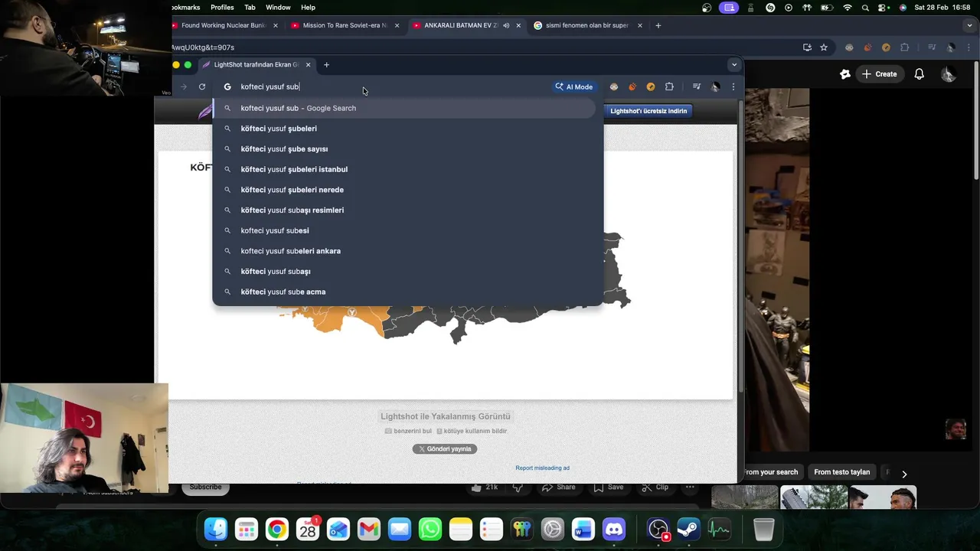Viewport: 980px width, 551px height.
Task: Click 'kötüye kullanım bildir' link
Action: point(472,431)
